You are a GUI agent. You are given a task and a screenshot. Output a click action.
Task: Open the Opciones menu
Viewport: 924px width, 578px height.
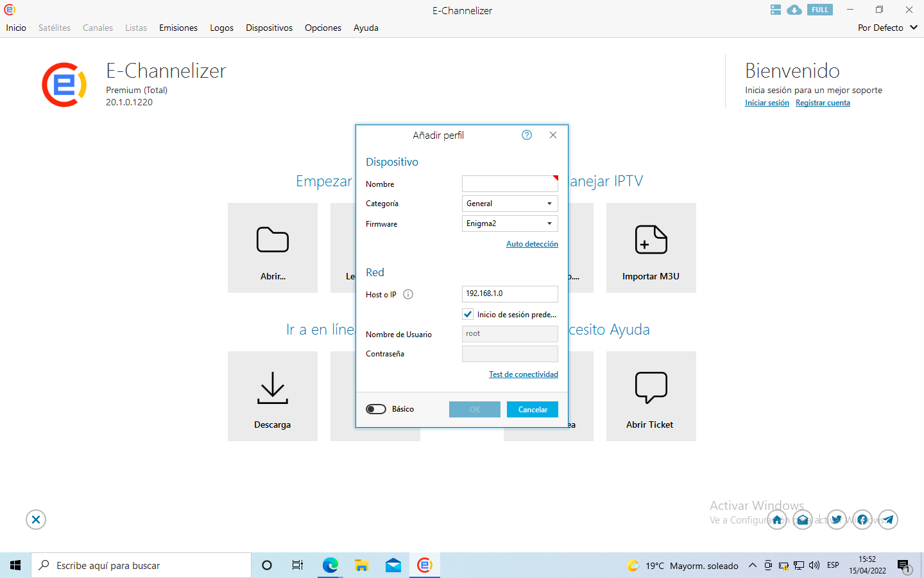(x=323, y=28)
